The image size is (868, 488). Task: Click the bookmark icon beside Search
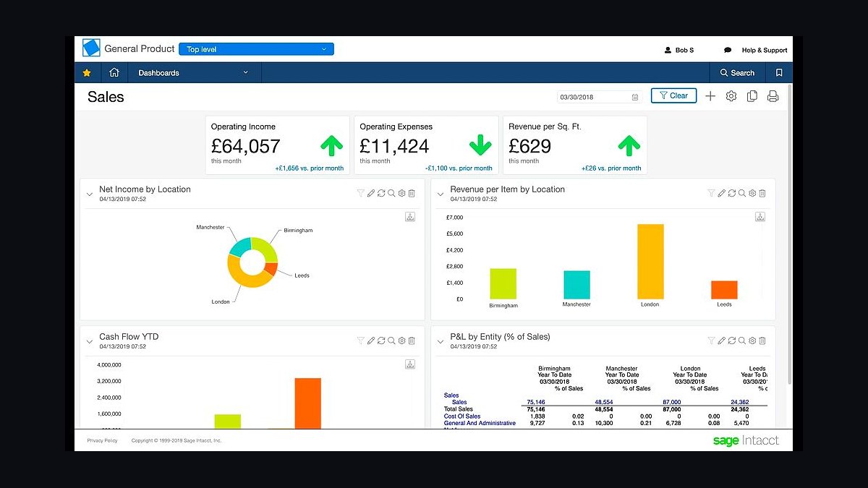pyautogui.click(x=779, y=73)
